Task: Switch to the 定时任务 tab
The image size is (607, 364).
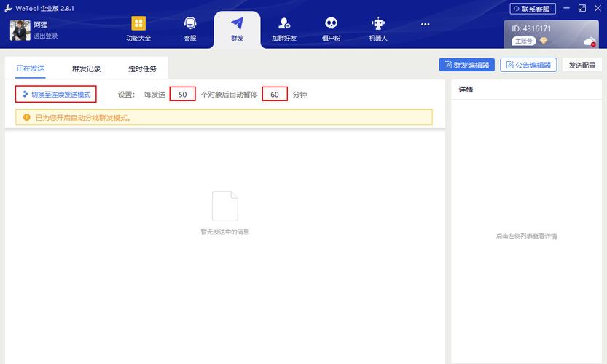Action: point(143,69)
